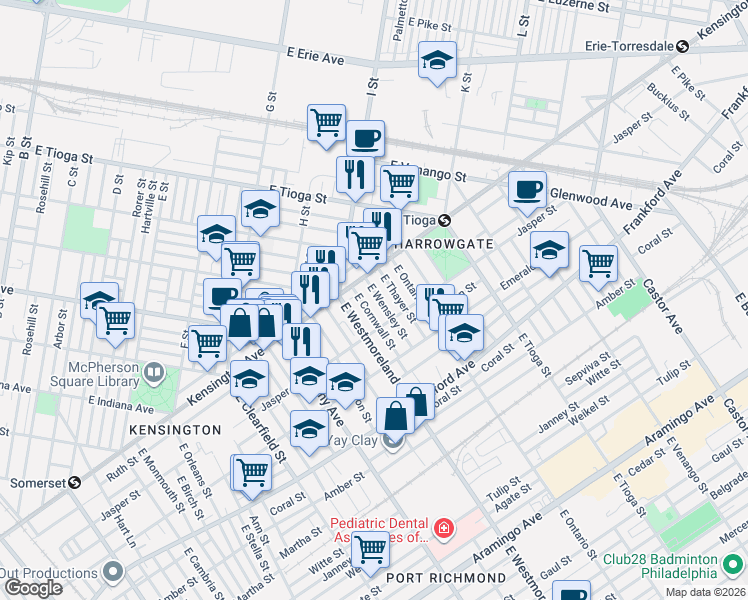
Task: Click the Erie-Torresdale transit station icon
Action: click(683, 46)
